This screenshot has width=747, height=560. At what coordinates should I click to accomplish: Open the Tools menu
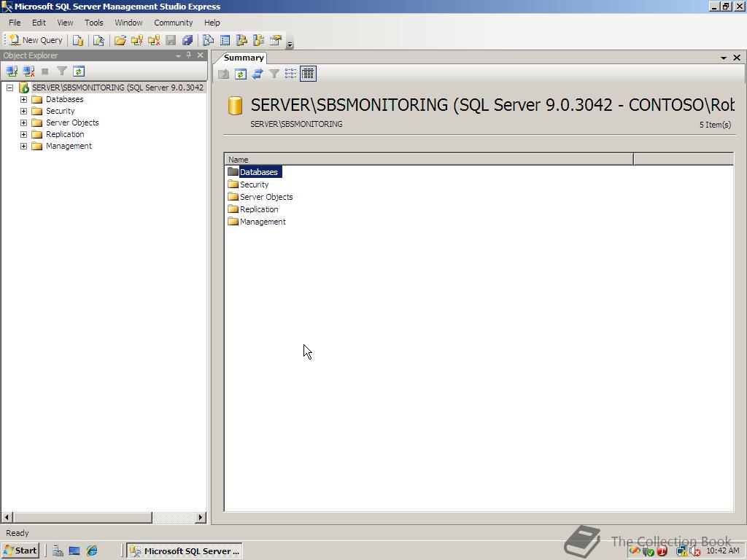[94, 23]
